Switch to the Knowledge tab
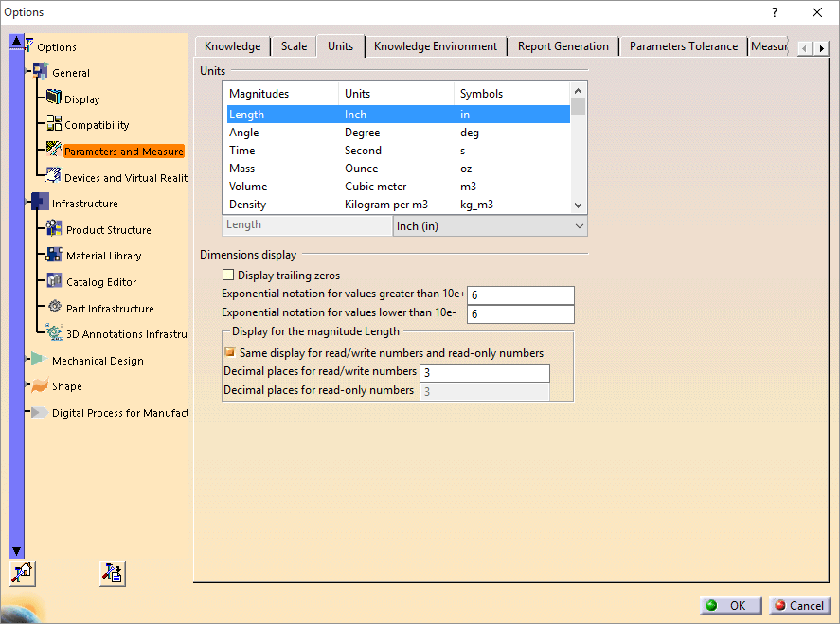The width and height of the screenshot is (840, 624). [x=231, y=45]
